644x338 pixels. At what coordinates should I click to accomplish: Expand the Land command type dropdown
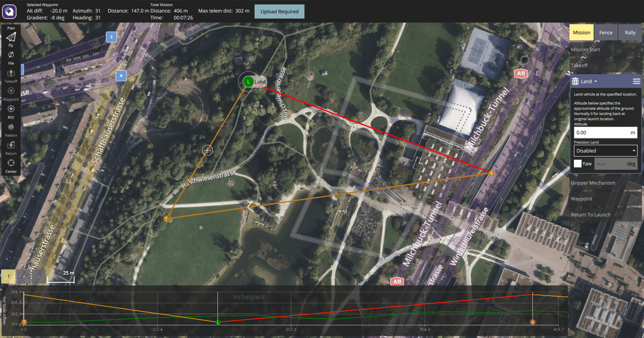(589, 81)
